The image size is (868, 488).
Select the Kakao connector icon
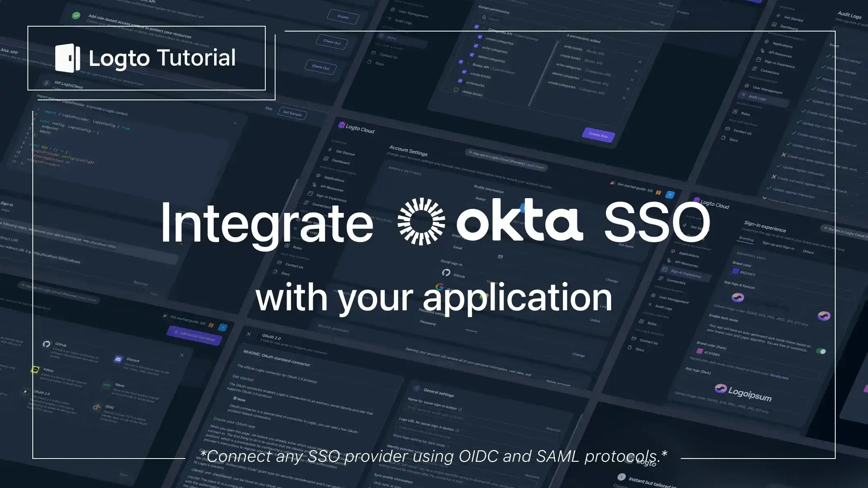[x=35, y=369]
